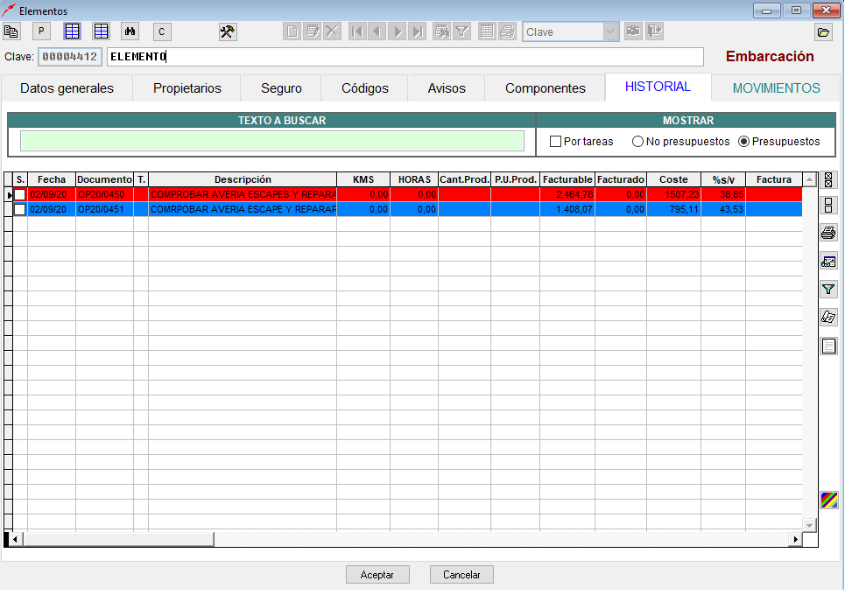Open the side text page icon

tap(829, 346)
